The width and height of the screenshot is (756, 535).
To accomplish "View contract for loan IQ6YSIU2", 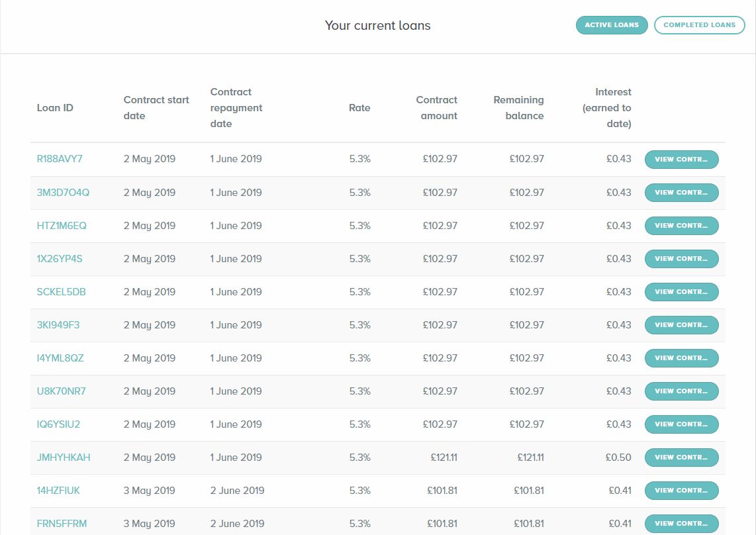I will coord(681,424).
